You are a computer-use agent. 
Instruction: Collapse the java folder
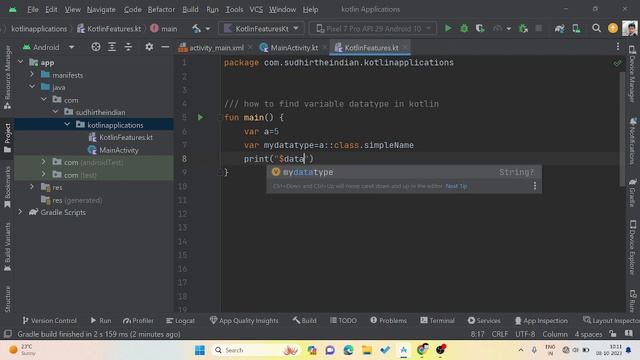click(32, 87)
